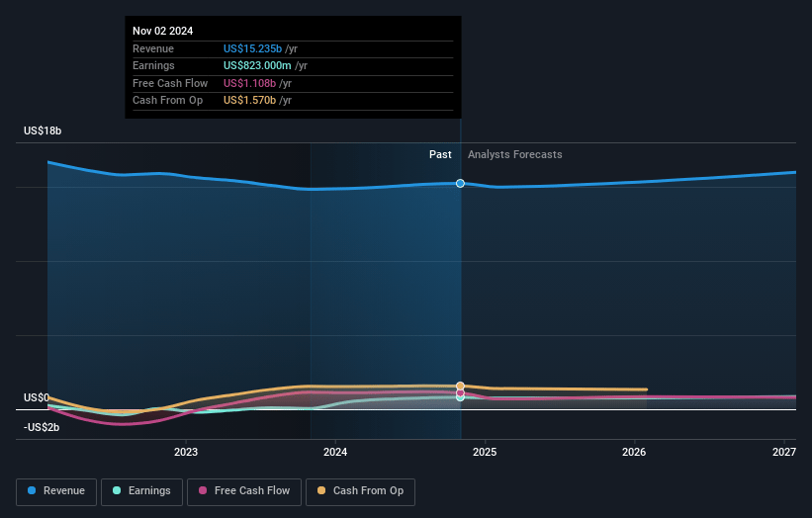The image size is (812, 518).
Task: Toggle the Earnings legend series
Action: point(141,491)
